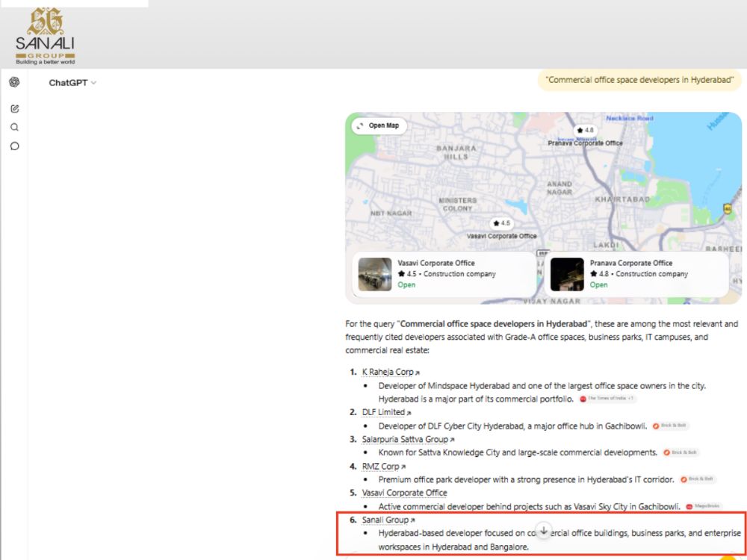Open the Salarpuria Sattva Group link
The height and width of the screenshot is (560, 747).
pos(409,439)
